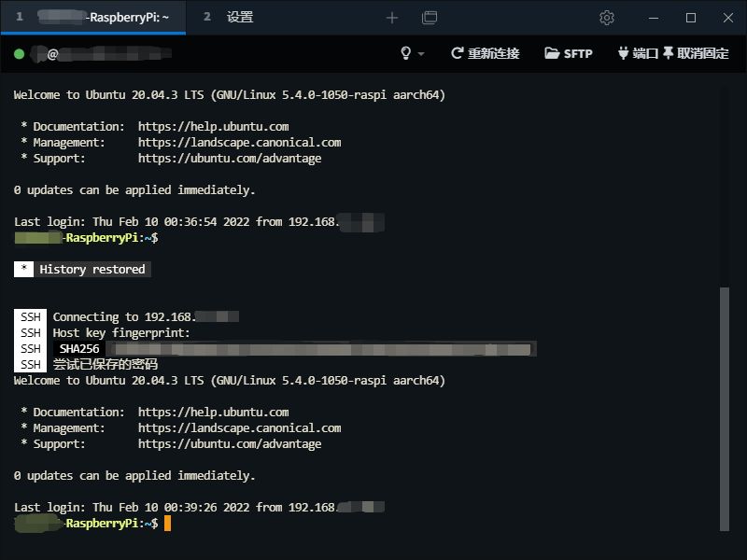
Task: Open Tabby settings via the gear icon
Action: 607,18
